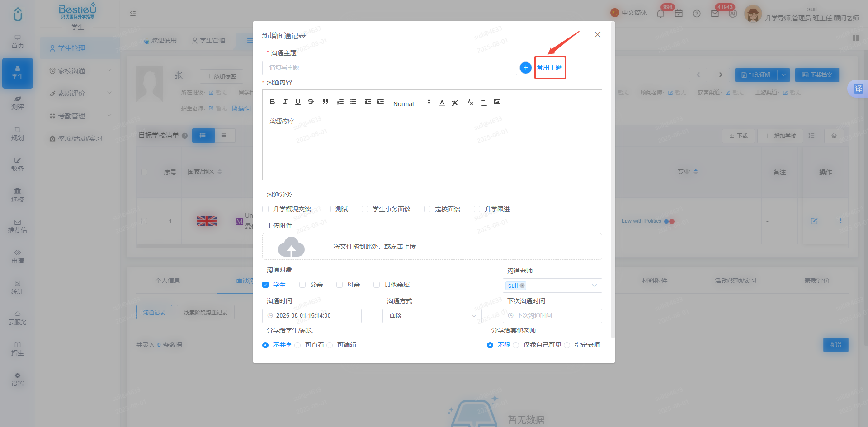Apply italic formatting in editor
868x427 pixels.
pyautogui.click(x=285, y=102)
